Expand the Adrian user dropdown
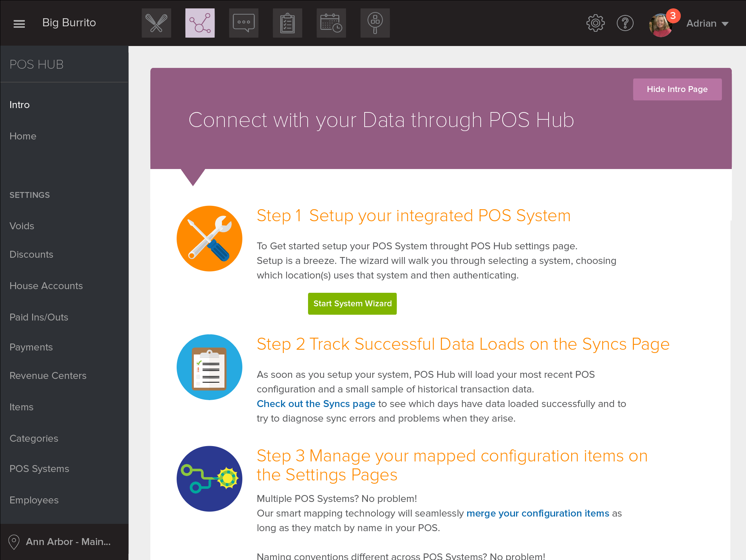The width and height of the screenshot is (746, 560). (707, 24)
